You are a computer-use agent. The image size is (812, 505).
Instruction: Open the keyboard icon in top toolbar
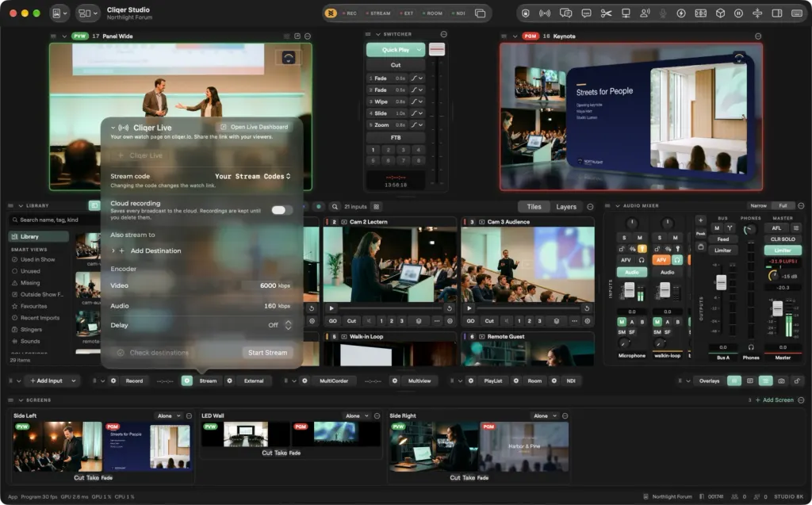[797, 13]
